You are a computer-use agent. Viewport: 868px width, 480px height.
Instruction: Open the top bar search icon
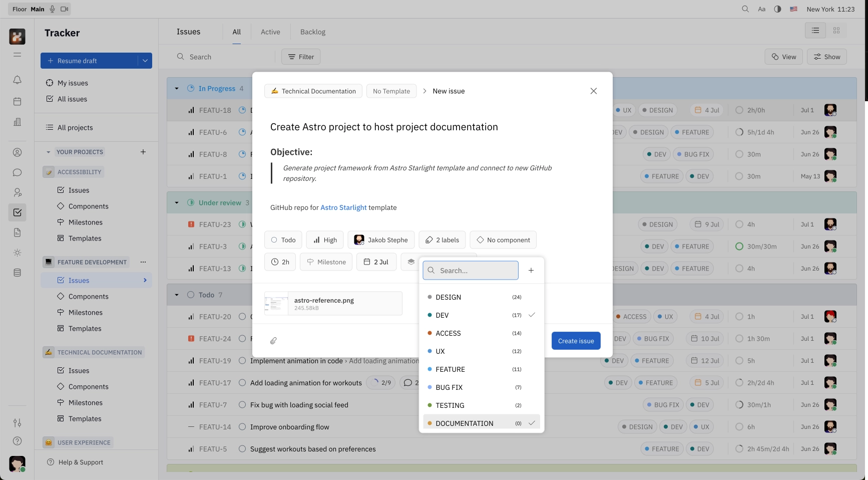click(745, 9)
